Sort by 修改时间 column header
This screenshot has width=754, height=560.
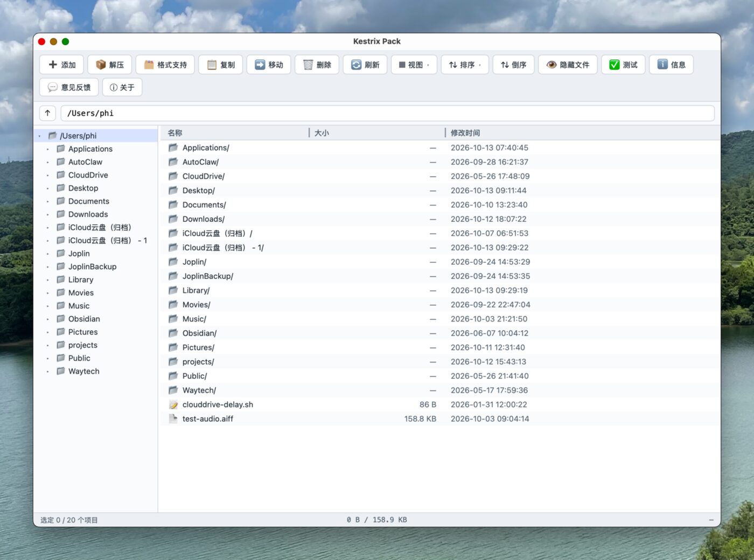(465, 133)
